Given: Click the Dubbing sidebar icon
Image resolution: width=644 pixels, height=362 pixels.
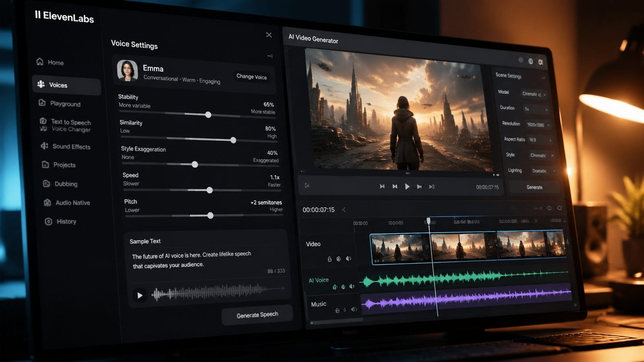Looking at the screenshot, I should pos(47,183).
